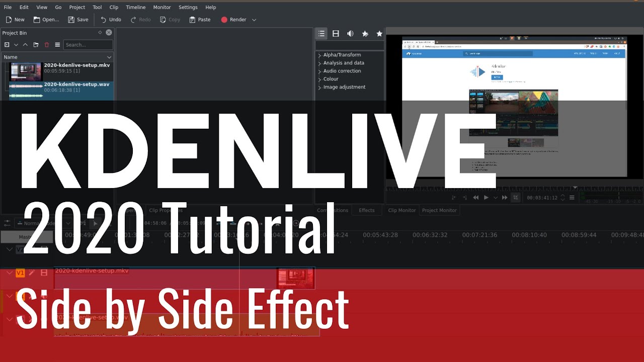Open the Timeline menu
The width and height of the screenshot is (644, 362).
tap(135, 7)
